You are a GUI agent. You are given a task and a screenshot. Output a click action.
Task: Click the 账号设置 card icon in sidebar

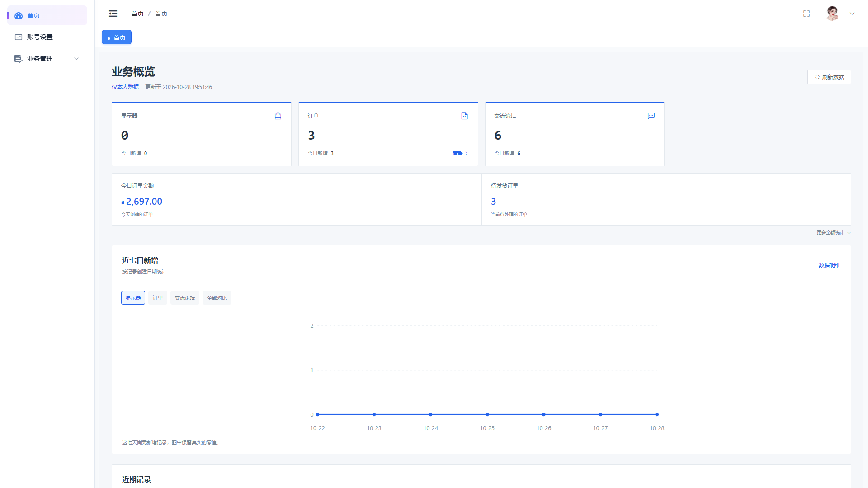[19, 37]
